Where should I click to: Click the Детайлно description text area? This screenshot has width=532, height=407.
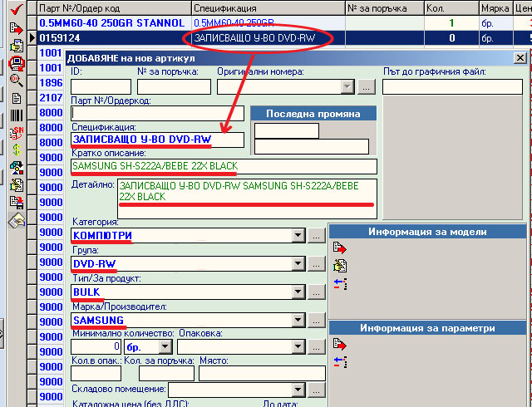coord(247,199)
